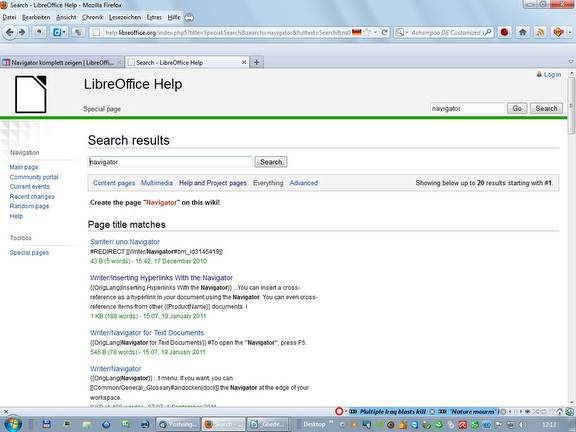Open the Ansicht menu
The height and width of the screenshot is (432, 576).
pos(66,17)
